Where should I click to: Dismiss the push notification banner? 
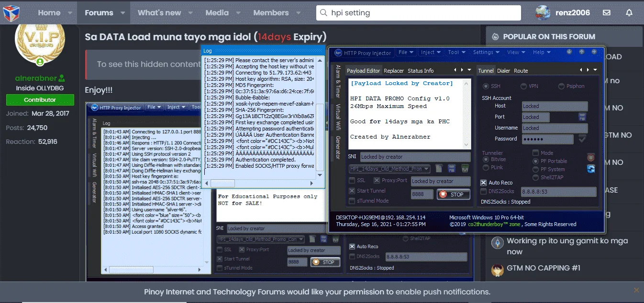tap(636, 290)
